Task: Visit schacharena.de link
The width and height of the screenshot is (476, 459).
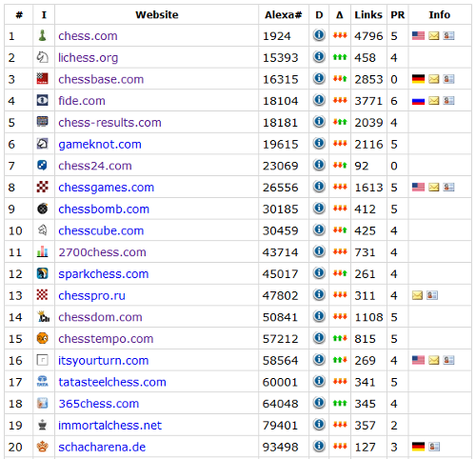Action: pyautogui.click(x=102, y=447)
